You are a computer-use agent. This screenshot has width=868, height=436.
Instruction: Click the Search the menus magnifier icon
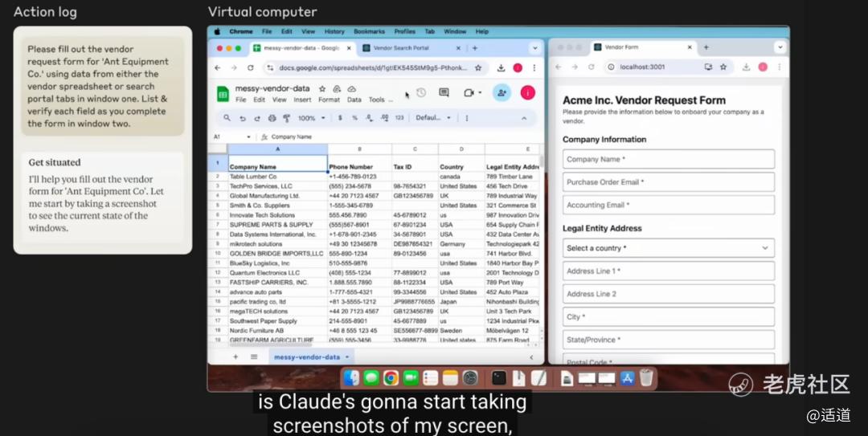[x=227, y=118]
